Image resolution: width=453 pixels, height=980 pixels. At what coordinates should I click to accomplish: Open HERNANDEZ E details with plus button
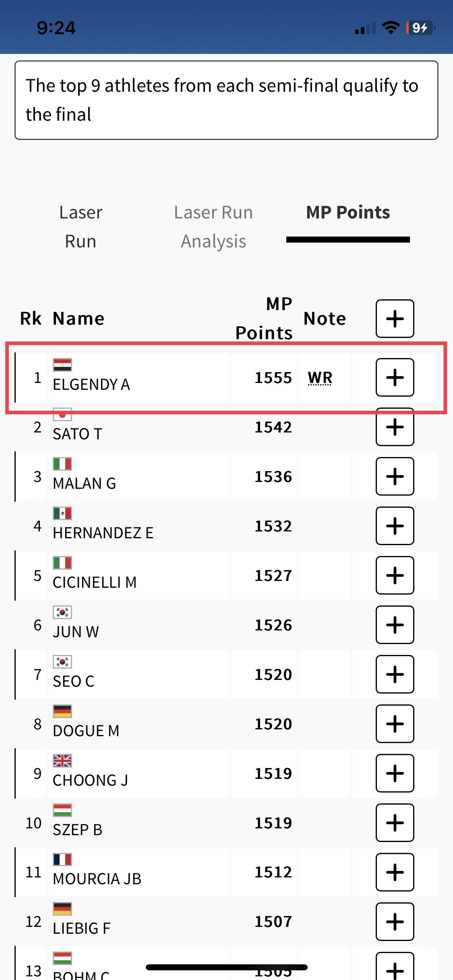(395, 526)
